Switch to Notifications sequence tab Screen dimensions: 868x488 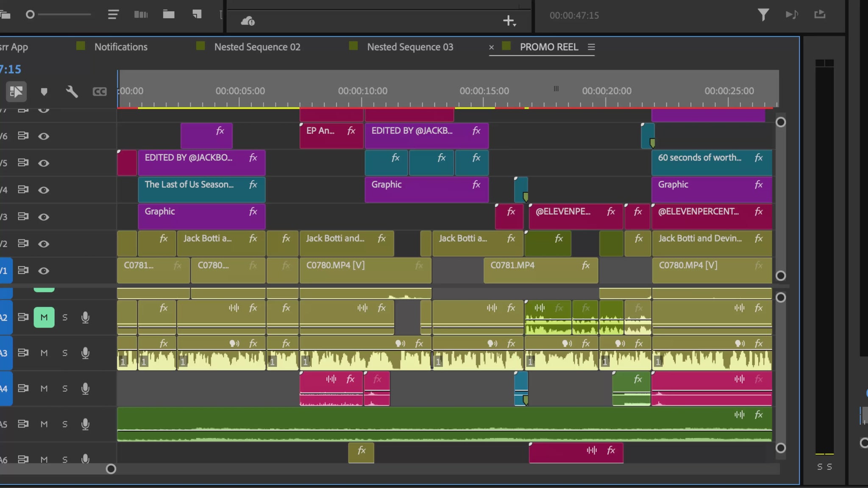121,47
